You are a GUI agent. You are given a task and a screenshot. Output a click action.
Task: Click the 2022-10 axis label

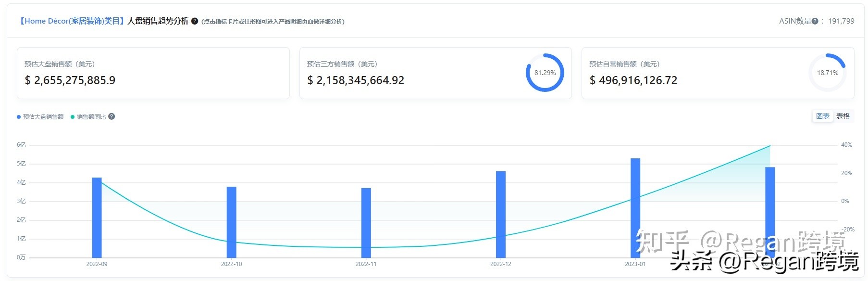coord(231,264)
